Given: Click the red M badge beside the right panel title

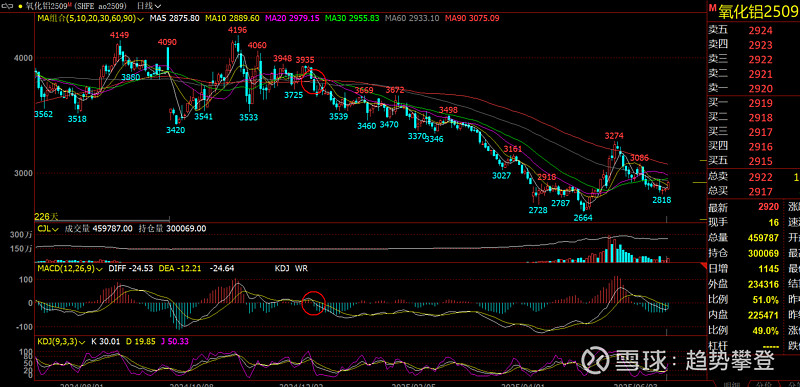Looking at the screenshot, I should (713, 8).
